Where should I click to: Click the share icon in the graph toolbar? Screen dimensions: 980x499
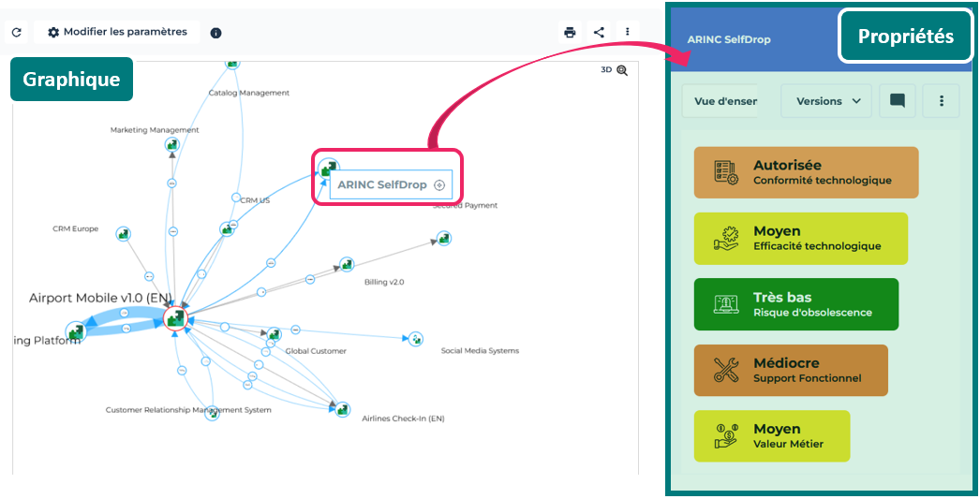(x=599, y=32)
